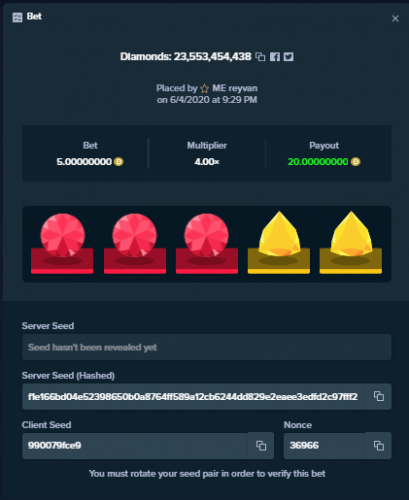Click the rotate seed pair notice
Image resolution: width=409 pixels, height=500 pixels.
(x=207, y=474)
